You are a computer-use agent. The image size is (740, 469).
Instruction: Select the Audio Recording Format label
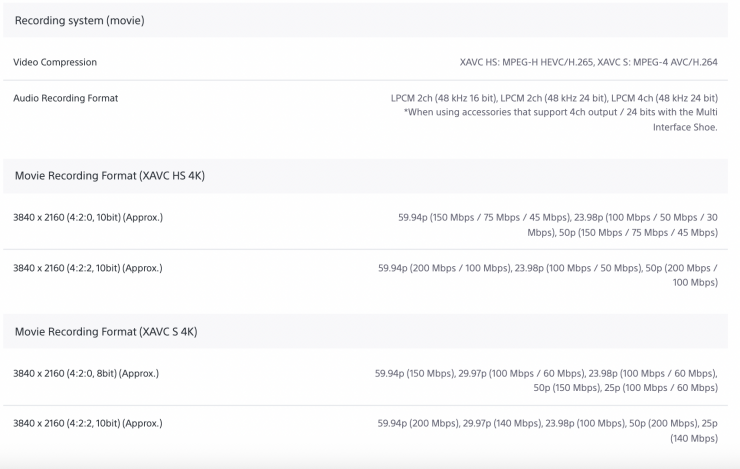[65, 98]
